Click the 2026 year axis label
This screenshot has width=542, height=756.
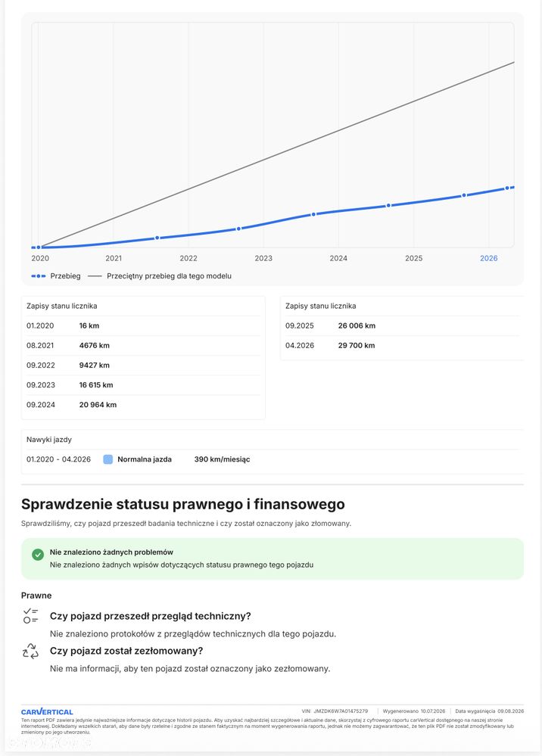point(488,258)
